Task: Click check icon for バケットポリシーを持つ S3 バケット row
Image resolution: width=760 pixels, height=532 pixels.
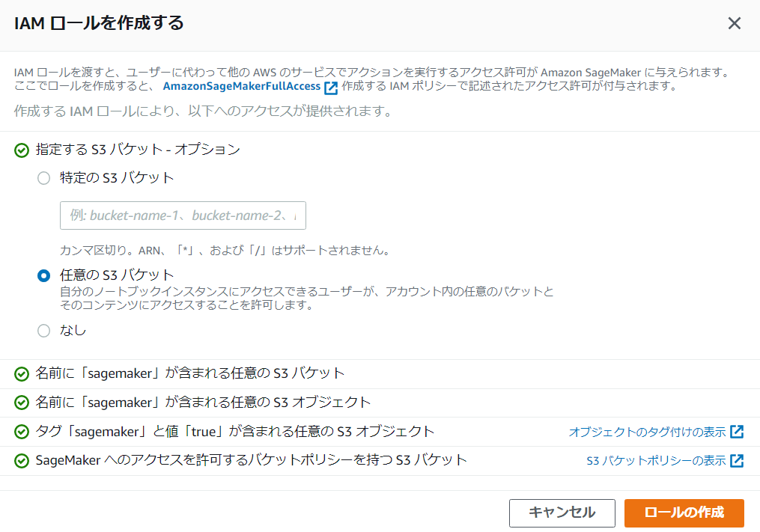Action: pyautogui.click(x=22, y=461)
